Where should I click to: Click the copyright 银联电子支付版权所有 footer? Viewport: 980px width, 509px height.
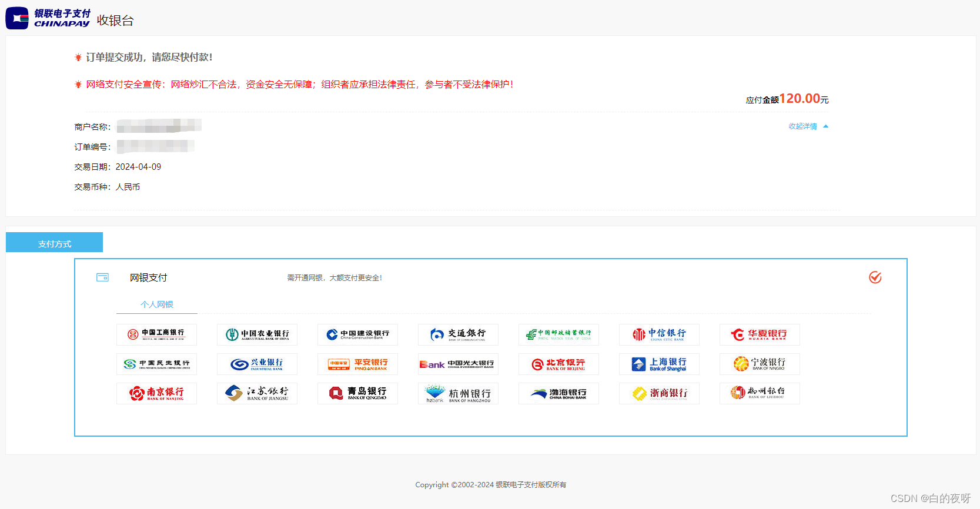tap(491, 485)
